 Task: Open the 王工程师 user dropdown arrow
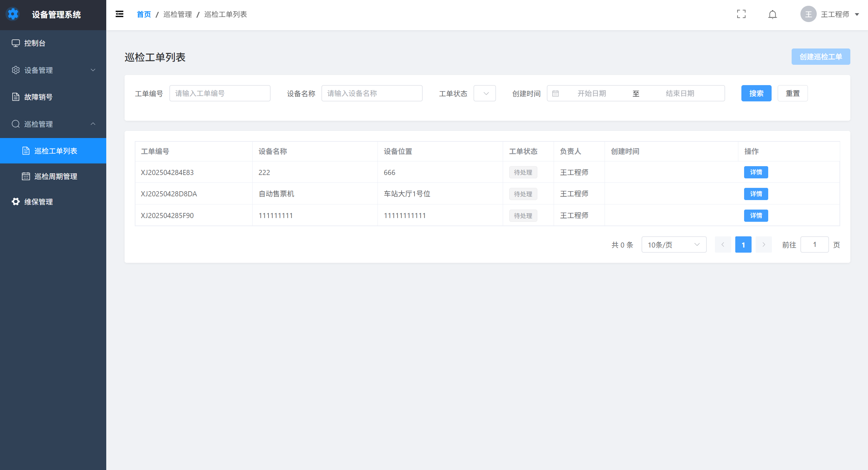coord(857,14)
